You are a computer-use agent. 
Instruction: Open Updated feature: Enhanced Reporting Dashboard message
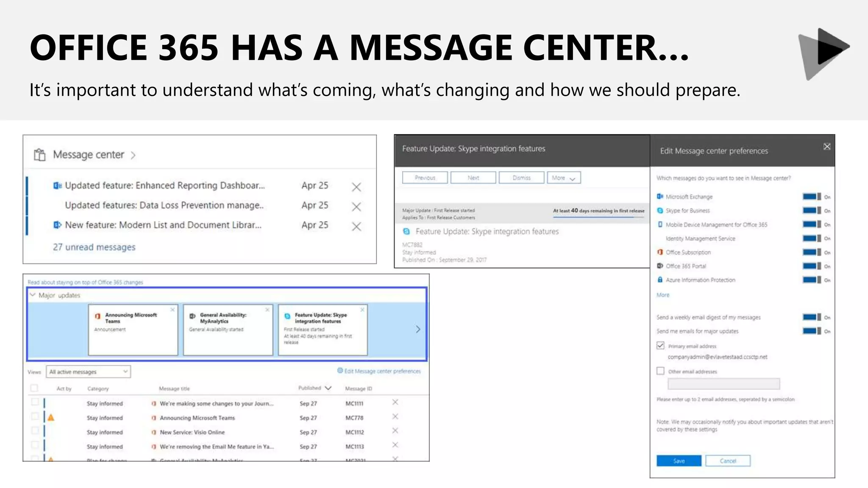point(165,186)
